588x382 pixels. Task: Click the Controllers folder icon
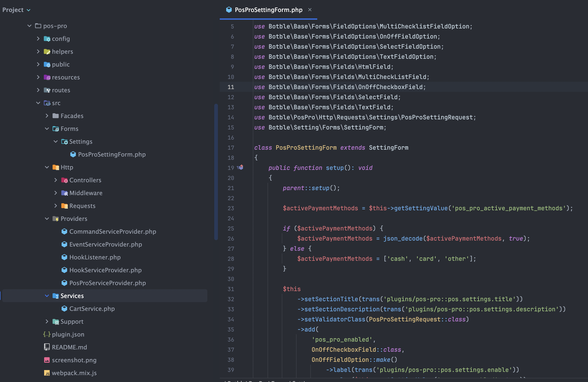[65, 180]
